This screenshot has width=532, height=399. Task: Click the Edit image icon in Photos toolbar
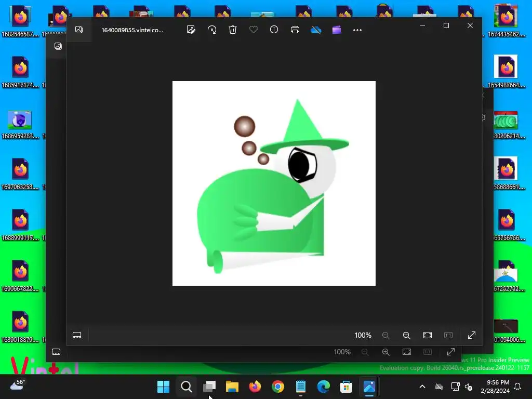(191, 30)
